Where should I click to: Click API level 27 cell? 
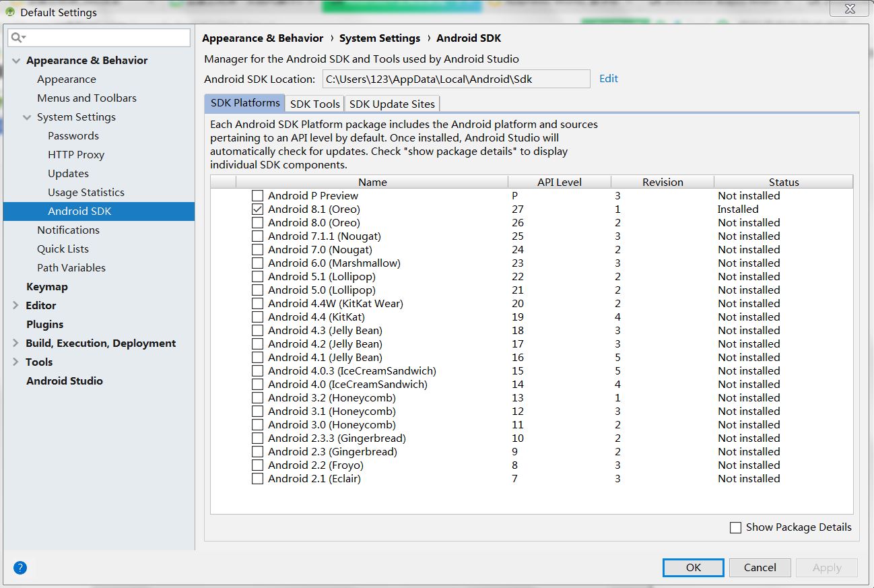518,209
